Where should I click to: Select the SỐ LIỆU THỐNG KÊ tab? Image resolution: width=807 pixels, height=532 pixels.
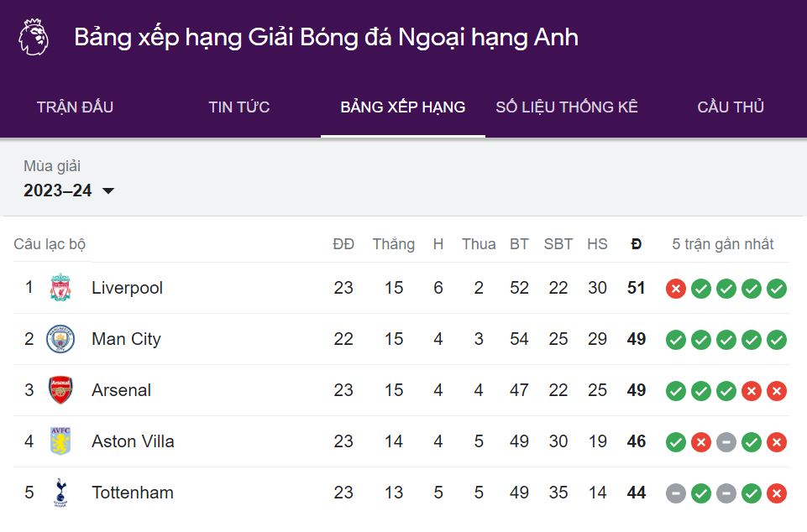pyautogui.click(x=567, y=107)
